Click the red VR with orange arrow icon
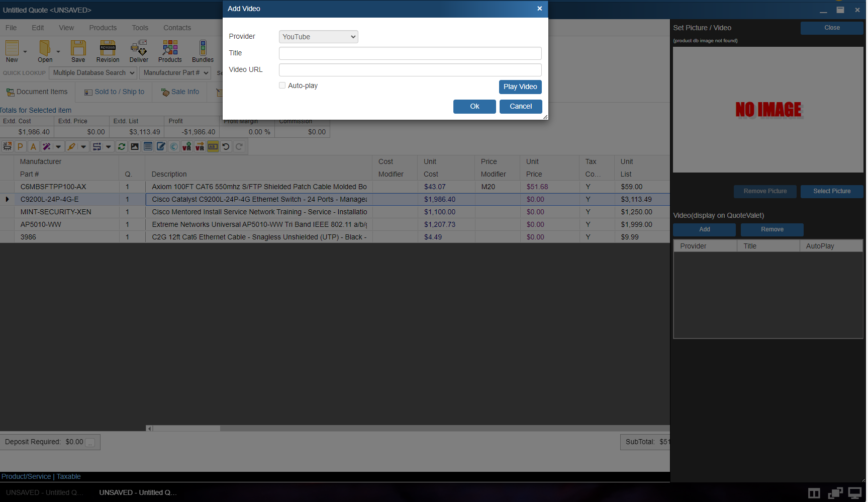The width and height of the screenshot is (868, 502). 200,146
